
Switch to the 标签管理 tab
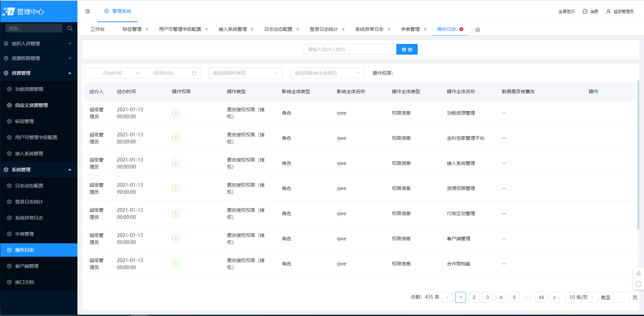[x=132, y=29]
